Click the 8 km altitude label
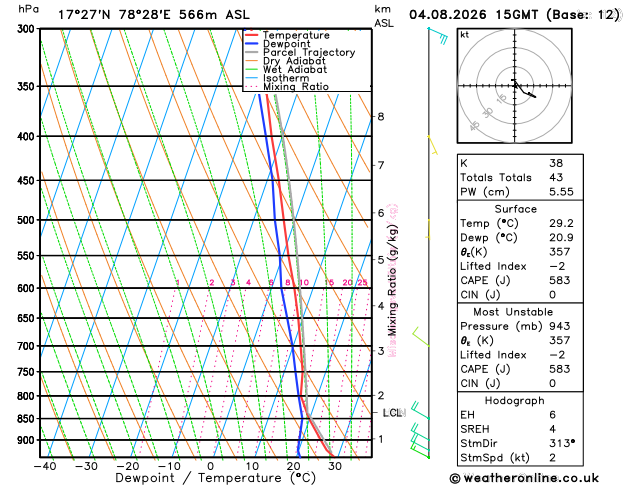This screenshot has height=486, width=629. tap(381, 117)
